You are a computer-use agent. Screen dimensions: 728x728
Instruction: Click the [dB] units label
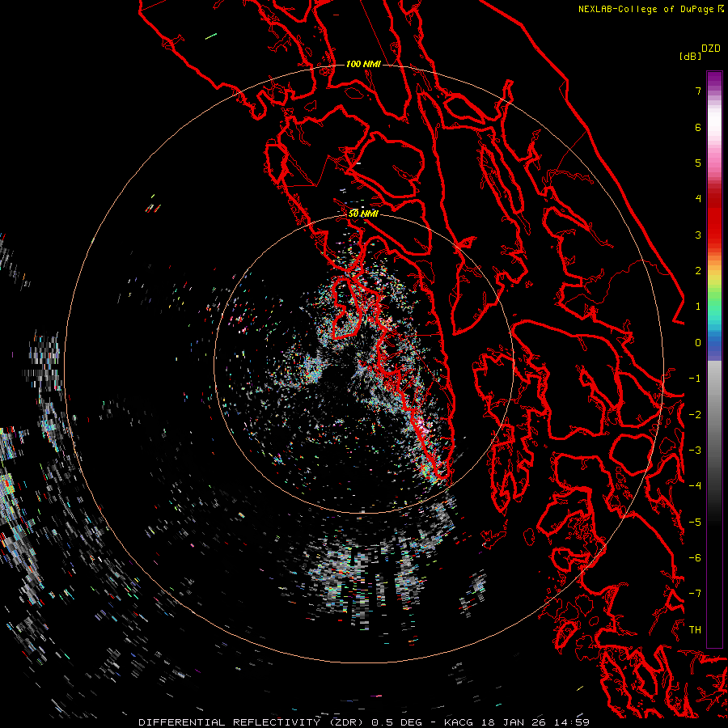pyautogui.click(x=690, y=56)
